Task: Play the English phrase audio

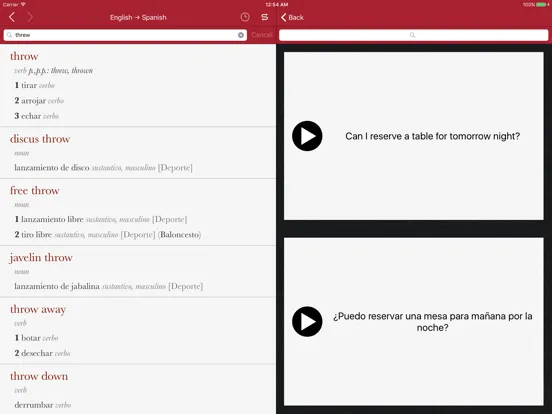Action: 307,136
